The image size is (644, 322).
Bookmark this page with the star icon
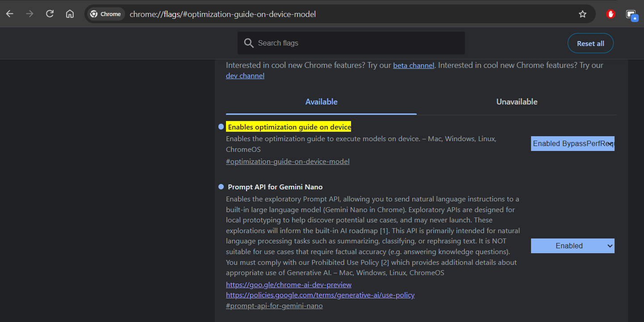pyautogui.click(x=582, y=14)
